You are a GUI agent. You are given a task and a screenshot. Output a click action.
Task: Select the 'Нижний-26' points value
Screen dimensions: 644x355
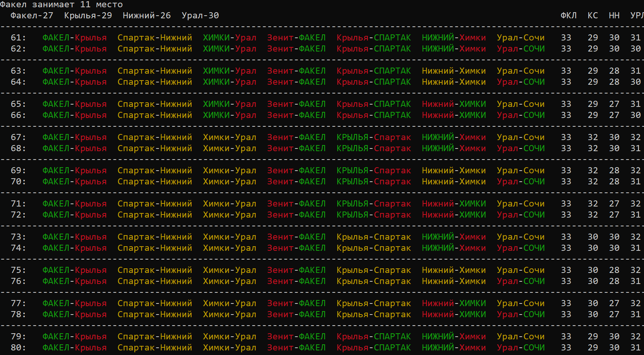[147, 16]
